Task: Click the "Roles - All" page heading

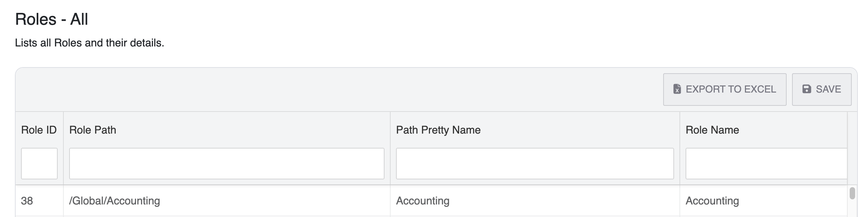Action: click(52, 19)
